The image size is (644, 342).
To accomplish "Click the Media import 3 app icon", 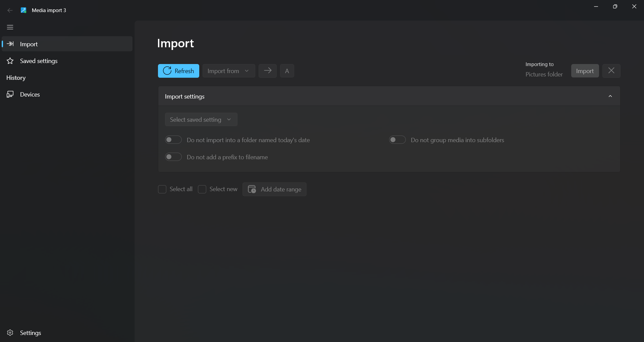I will [23, 10].
